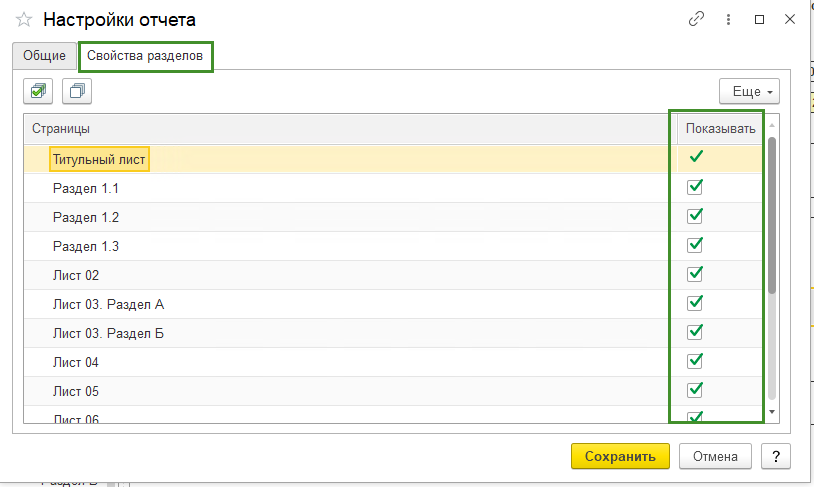The image size is (814, 487).
Task: Open the three-dot options menu icon
Action: point(728,19)
